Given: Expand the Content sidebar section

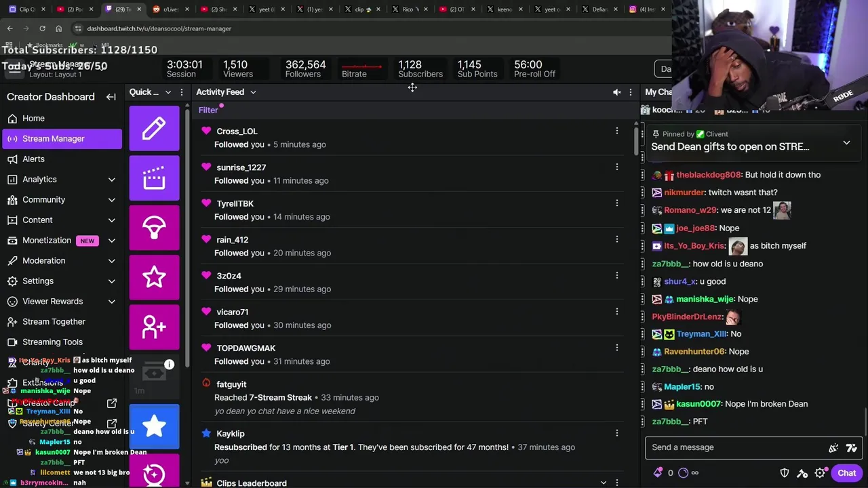Looking at the screenshot, I should point(112,220).
